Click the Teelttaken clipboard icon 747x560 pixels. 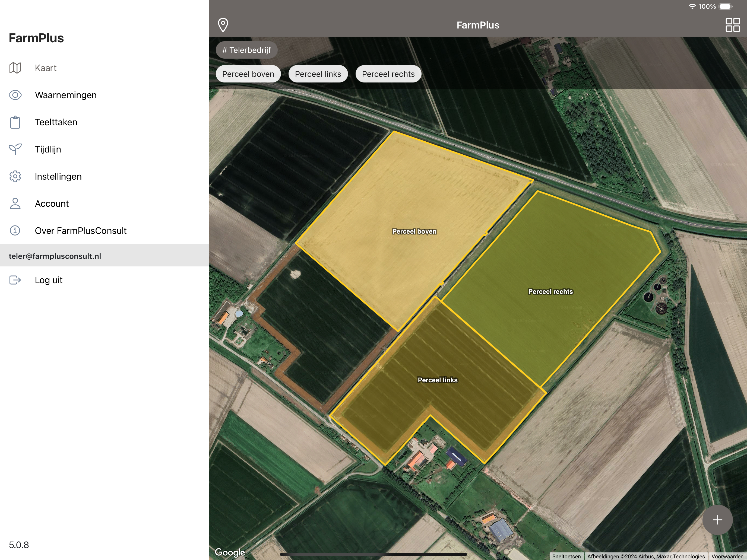click(x=15, y=122)
